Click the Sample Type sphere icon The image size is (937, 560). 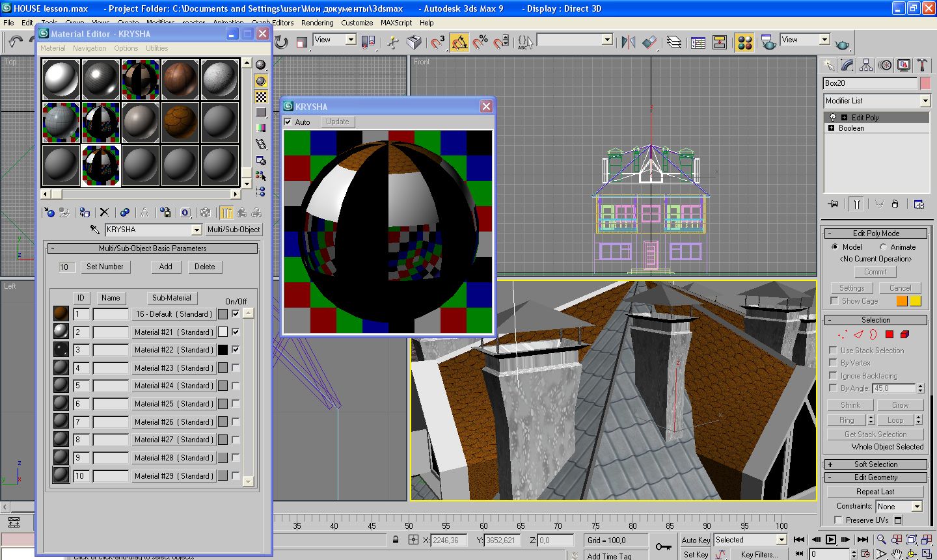click(261, 65)
